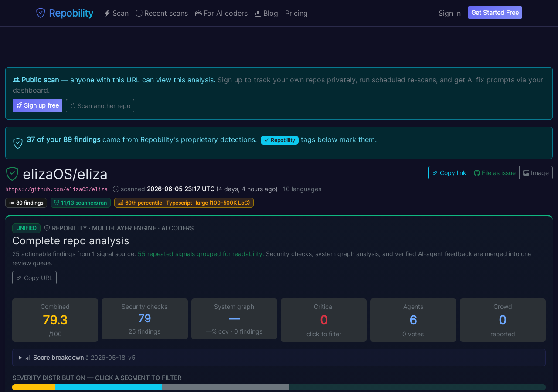Click the UNIFIED badge
The image size is (558, 392).
coord(26,228)
